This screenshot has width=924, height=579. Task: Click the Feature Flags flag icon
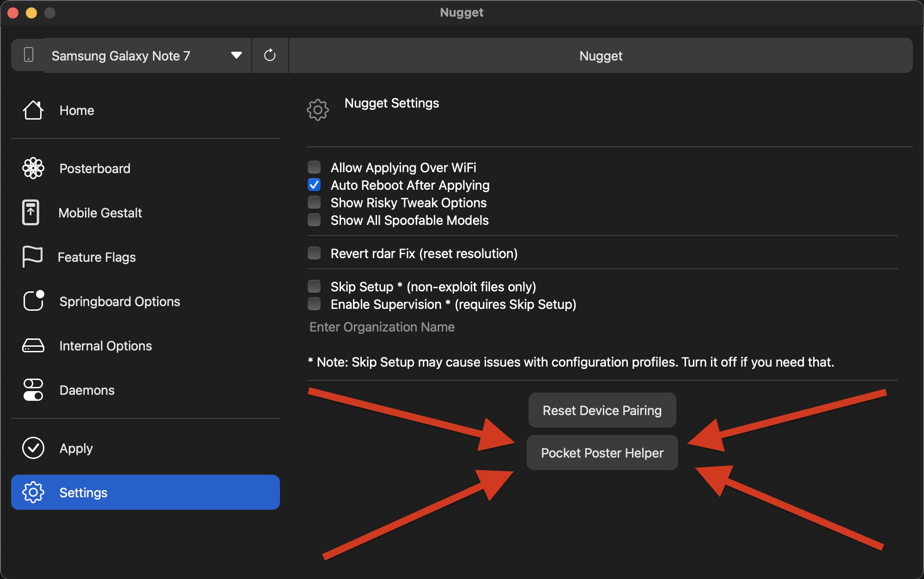(x=32, y=257)
